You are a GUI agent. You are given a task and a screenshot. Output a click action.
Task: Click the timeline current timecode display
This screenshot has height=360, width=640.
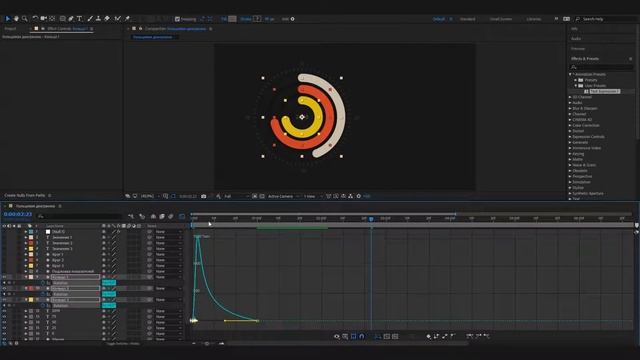(18, 214)
